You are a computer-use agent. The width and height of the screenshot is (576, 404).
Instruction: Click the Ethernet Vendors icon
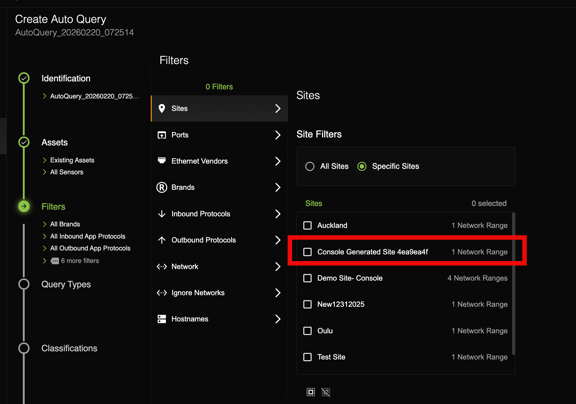162,161
